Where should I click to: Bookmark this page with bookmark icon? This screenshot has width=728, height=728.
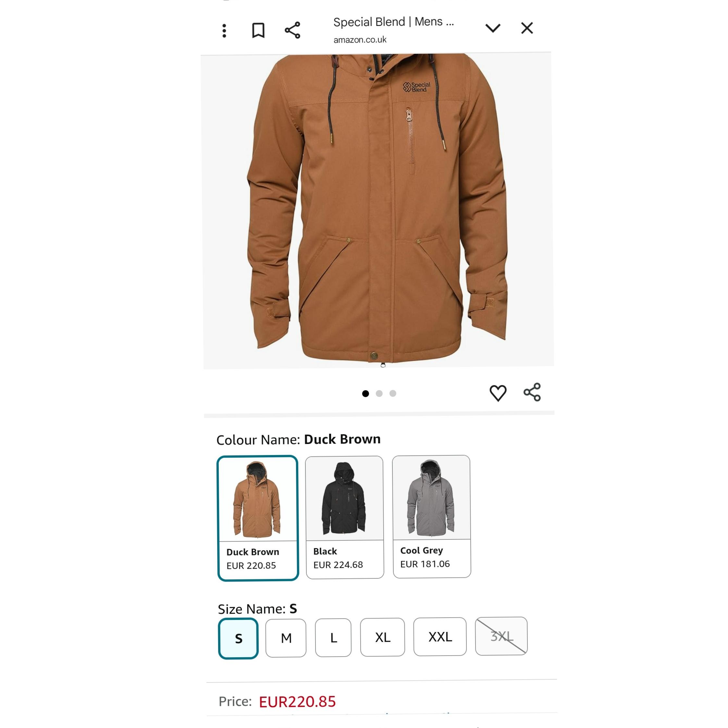pos(258,30)
